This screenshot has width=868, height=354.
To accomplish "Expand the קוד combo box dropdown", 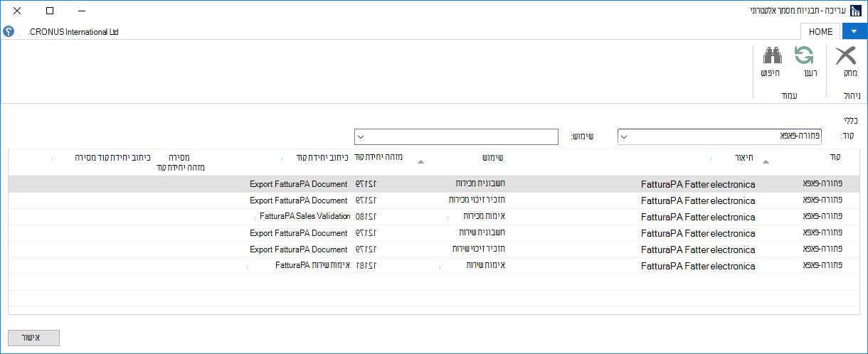I will (x=625, y=136).
